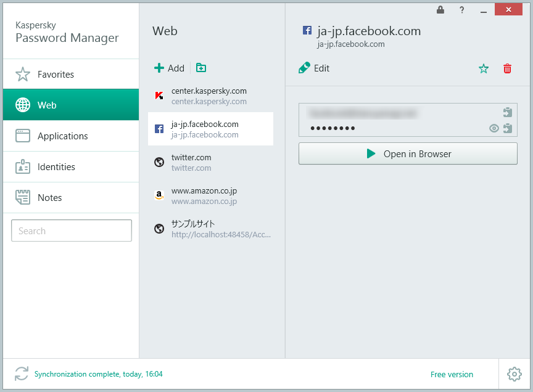
Task: Show the password with the eye toggle
Action: [x=494, y=128]
